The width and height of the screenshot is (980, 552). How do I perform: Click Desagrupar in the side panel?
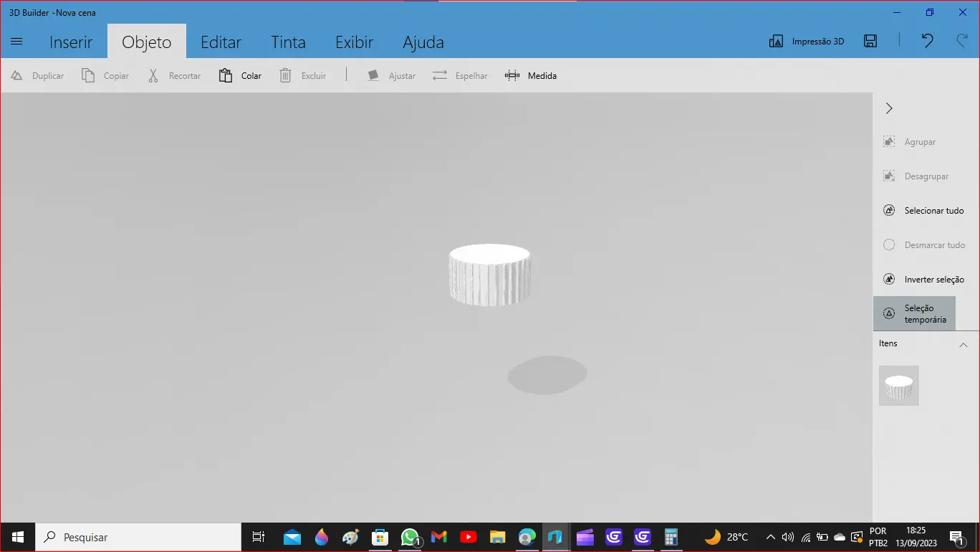click(x=916, y=176)
